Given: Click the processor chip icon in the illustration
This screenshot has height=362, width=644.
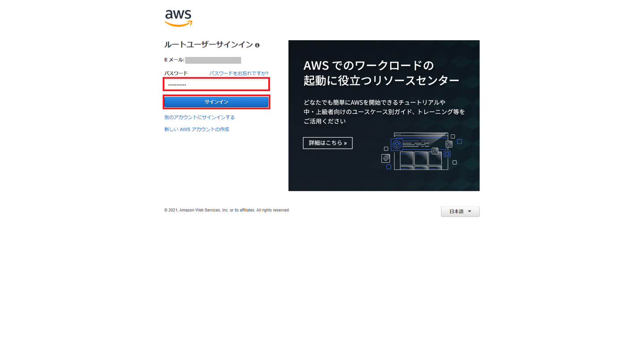Looking at the screenshot, I should coord(449,144).
